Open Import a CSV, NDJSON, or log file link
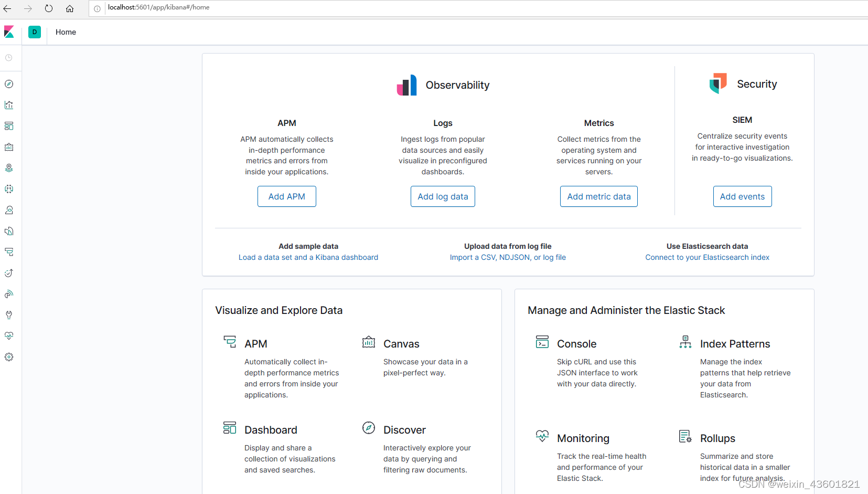868x494 pixels. point(508,257)
